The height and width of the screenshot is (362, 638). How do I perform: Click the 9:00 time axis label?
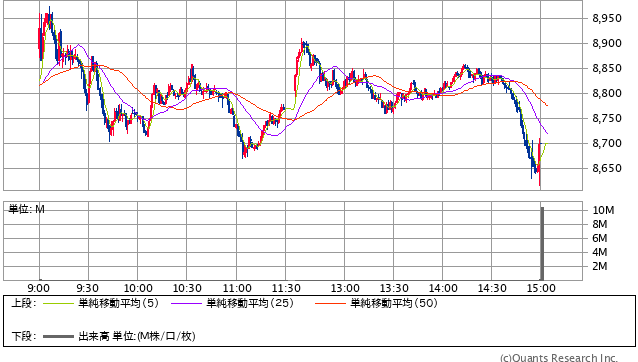click(x=39, y=288)
